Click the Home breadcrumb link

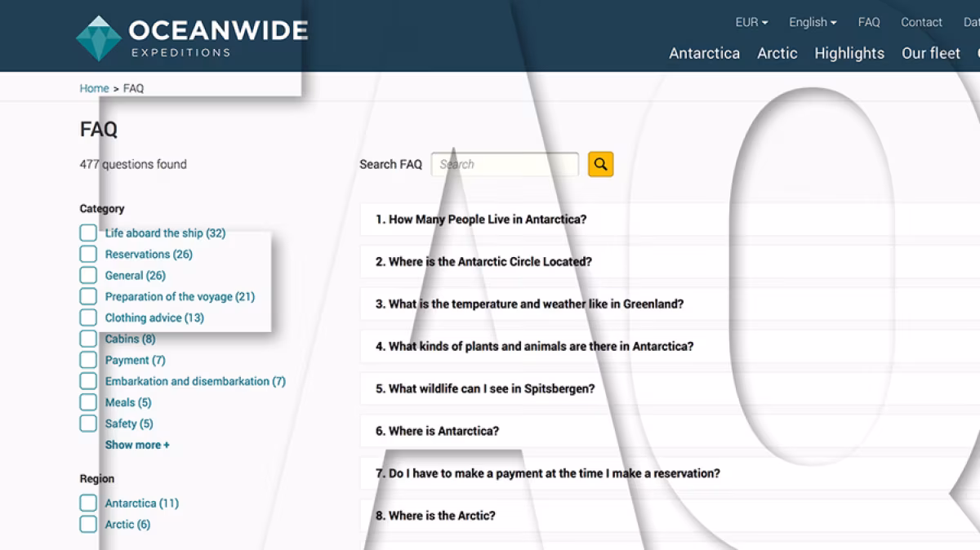tap(94, 88)
